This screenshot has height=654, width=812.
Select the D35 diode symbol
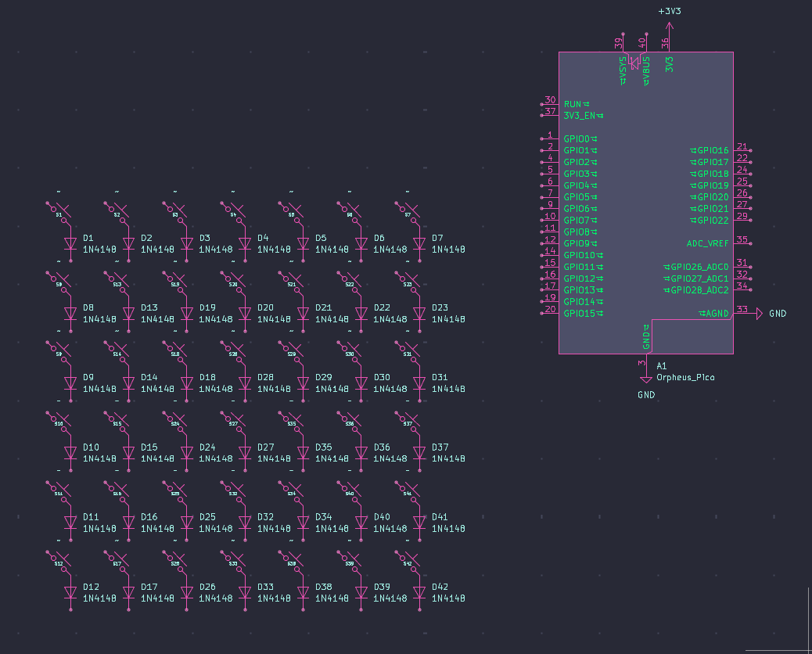pyautogui.click(x=303, y=453)
